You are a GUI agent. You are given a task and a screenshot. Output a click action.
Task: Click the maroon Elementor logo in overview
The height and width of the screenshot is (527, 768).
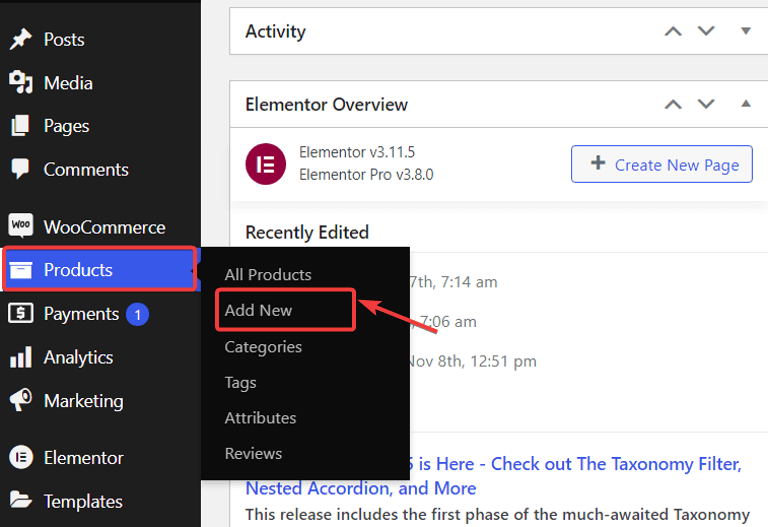point(265,164)
